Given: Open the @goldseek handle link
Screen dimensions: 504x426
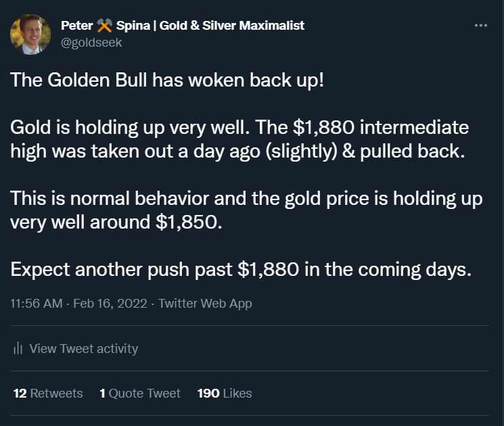Looking at the screenshot, I should (x=91, y=42).
